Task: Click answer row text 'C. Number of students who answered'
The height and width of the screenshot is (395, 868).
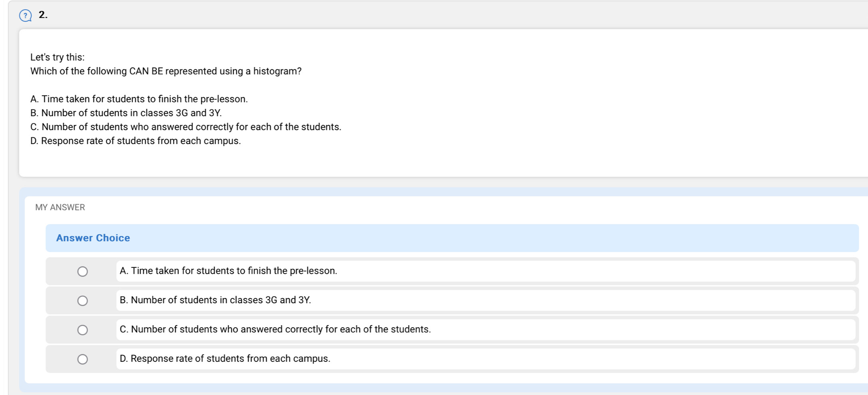Action: pyautogui.click(x=275, y=329)
